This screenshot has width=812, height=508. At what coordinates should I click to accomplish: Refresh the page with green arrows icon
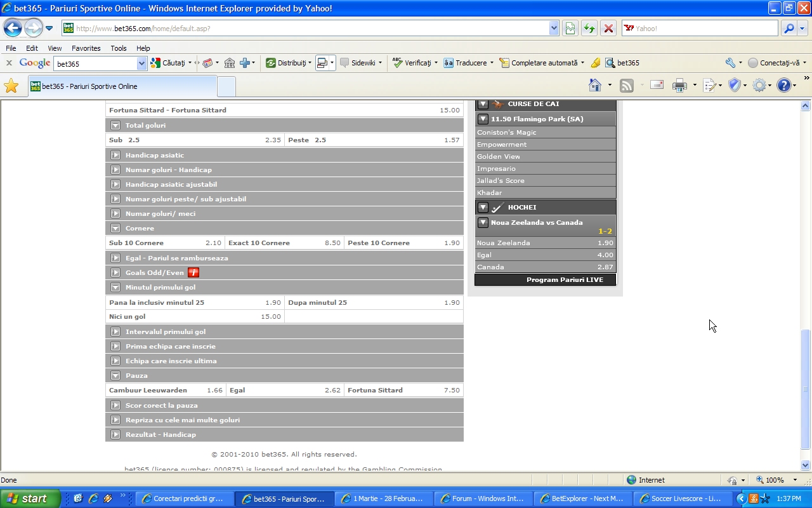point(589,28)
